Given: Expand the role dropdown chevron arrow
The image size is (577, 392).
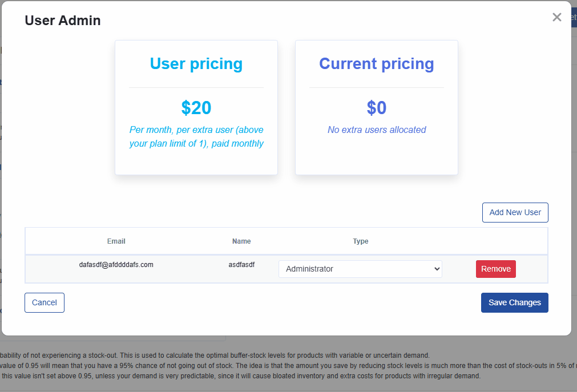Looking at the screenshot, I should tap(437, 268).
